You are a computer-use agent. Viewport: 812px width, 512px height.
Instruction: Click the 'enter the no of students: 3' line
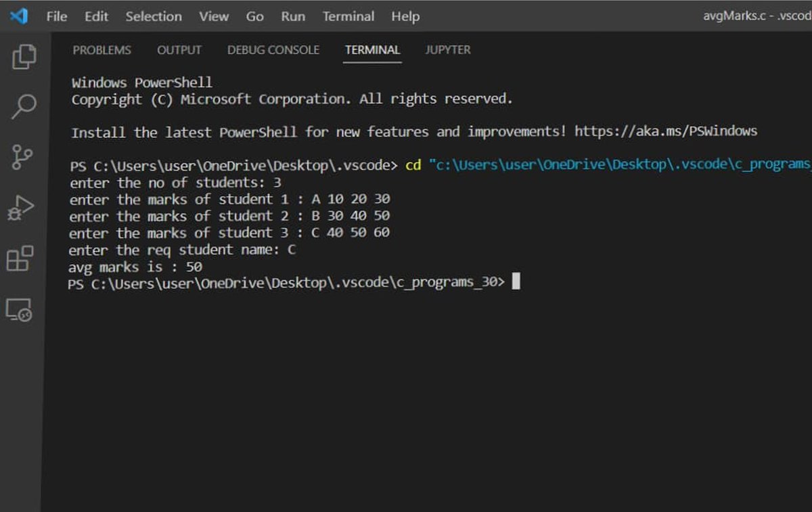point(176,183)
